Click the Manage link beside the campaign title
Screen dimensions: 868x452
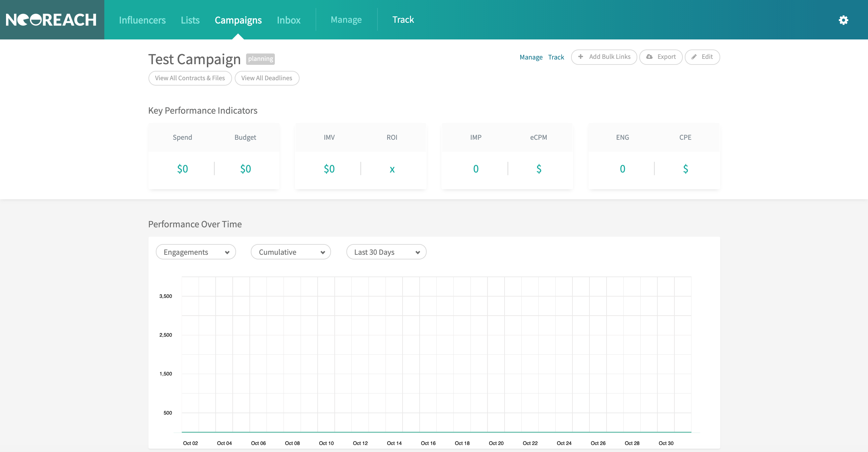[531, 57]
